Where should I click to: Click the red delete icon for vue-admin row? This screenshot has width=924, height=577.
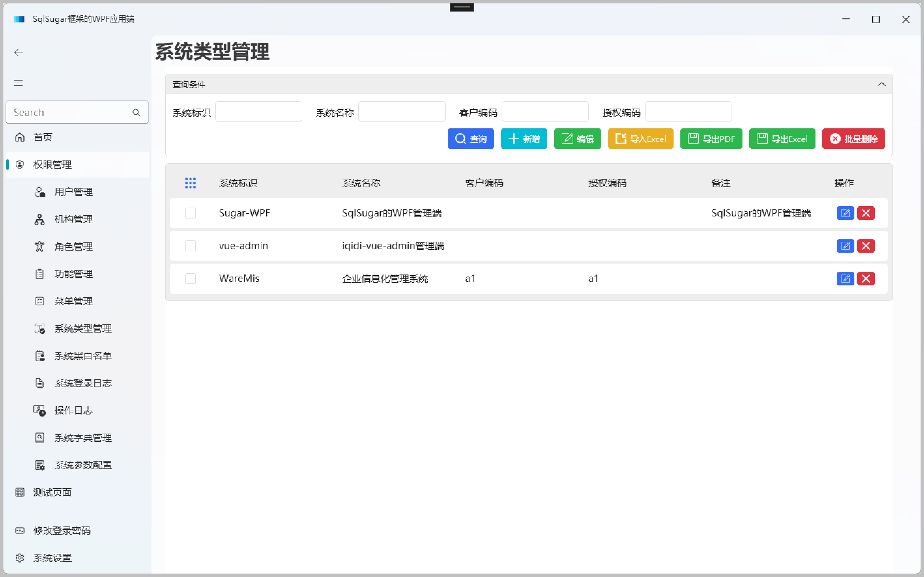[865, 246]
